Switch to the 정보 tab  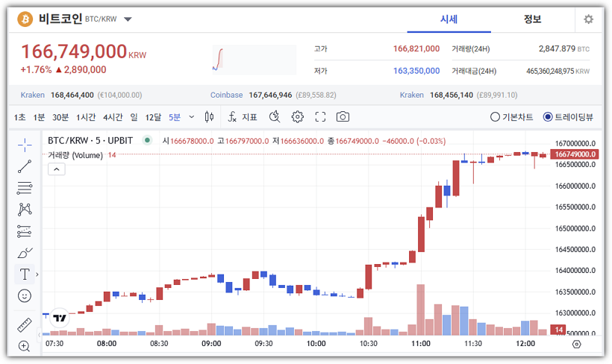pyautogui.click(x=532, y=19)
